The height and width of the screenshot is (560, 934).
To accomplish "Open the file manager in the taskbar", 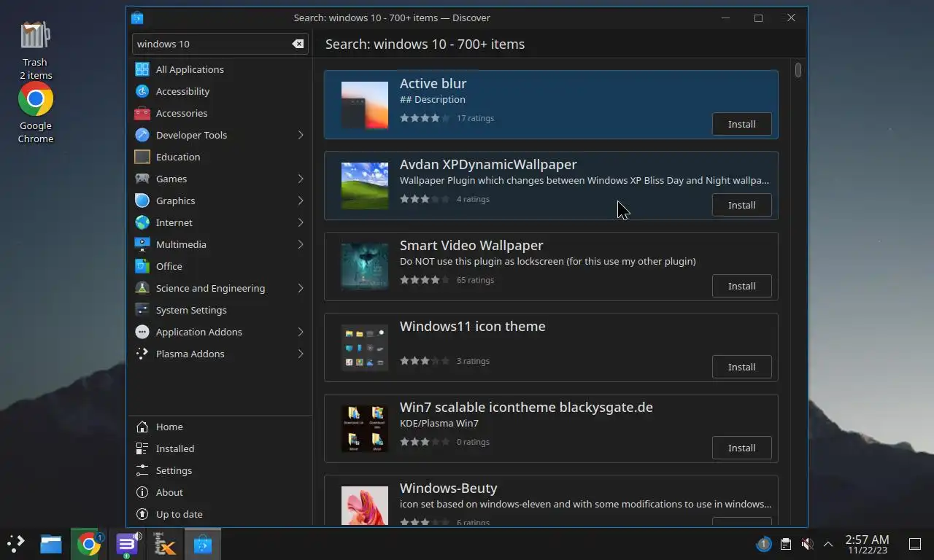I will pos(50,544).
